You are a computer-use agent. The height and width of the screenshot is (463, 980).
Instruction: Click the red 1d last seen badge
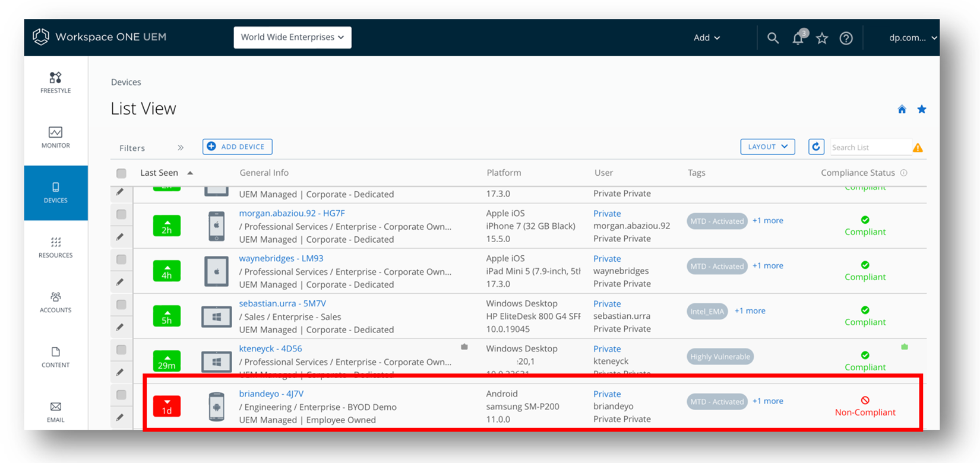pyautogui.click(x=167, y=407)
